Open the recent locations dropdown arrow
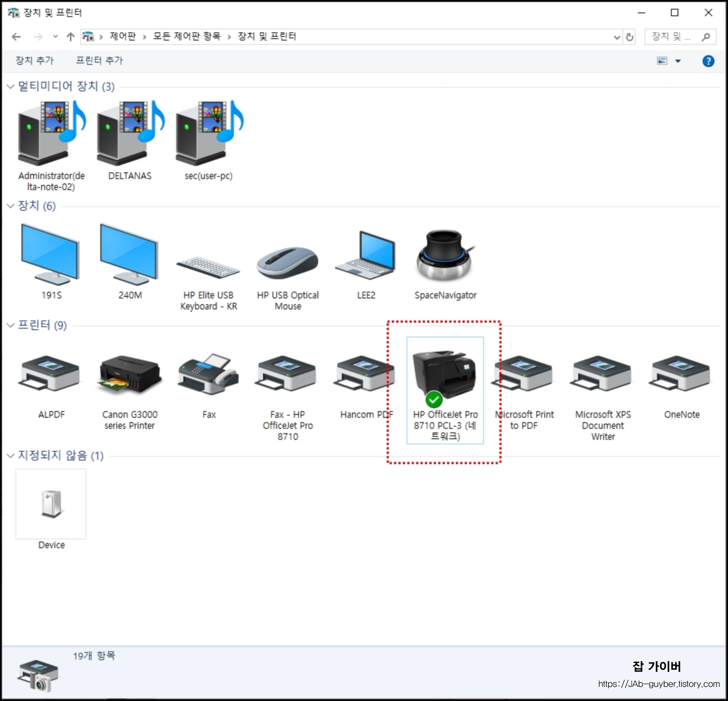728x701 pixels. coord(55,37)
